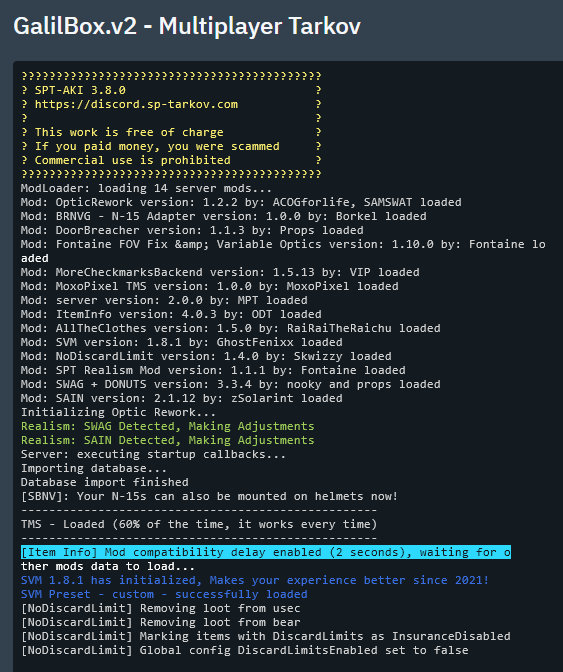
Task: Click the SVM Preset custom successfully loaded line
Action: pos(164,594)
